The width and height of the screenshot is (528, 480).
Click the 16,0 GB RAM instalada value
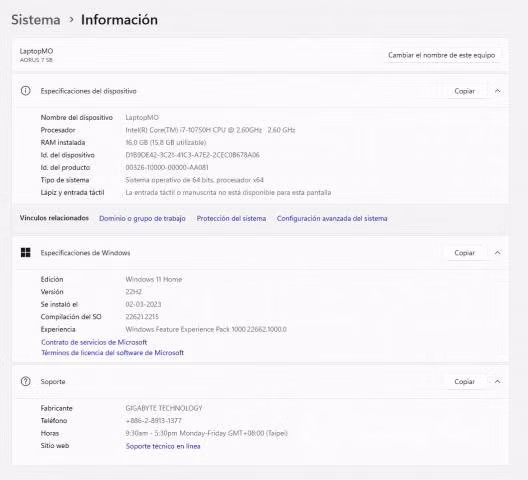(x=166, y=142)
